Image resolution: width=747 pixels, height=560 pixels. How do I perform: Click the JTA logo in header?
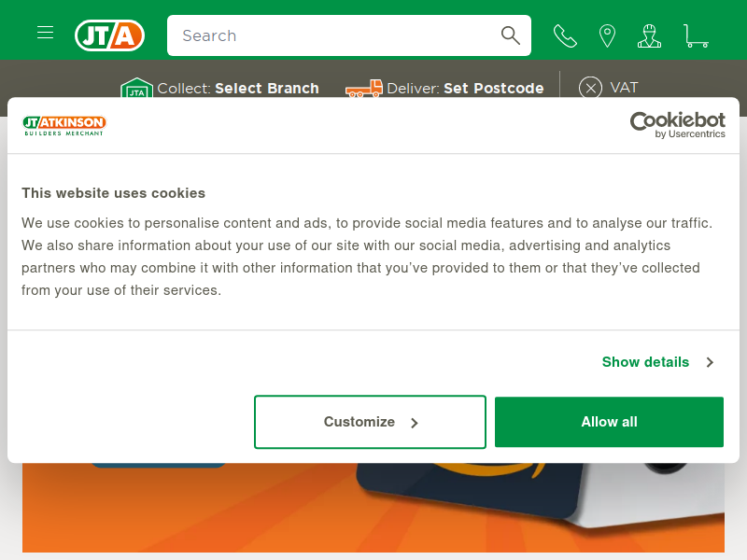109,35
